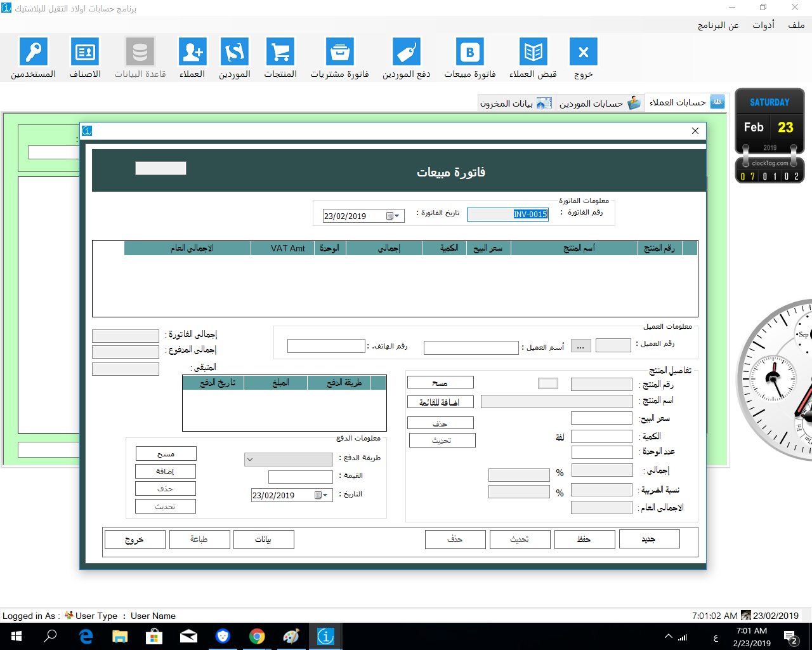
Task: Open Paint app from taskbar
Action: click(291, 636)
